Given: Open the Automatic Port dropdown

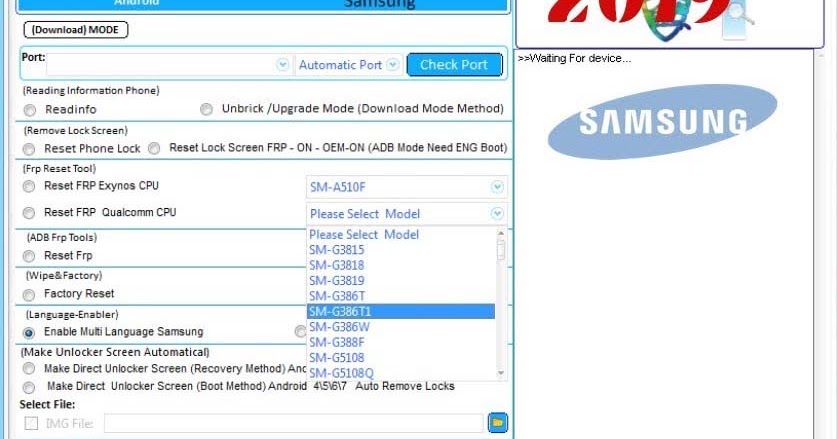Looking at the screenshot, I should tap(393, 65).
